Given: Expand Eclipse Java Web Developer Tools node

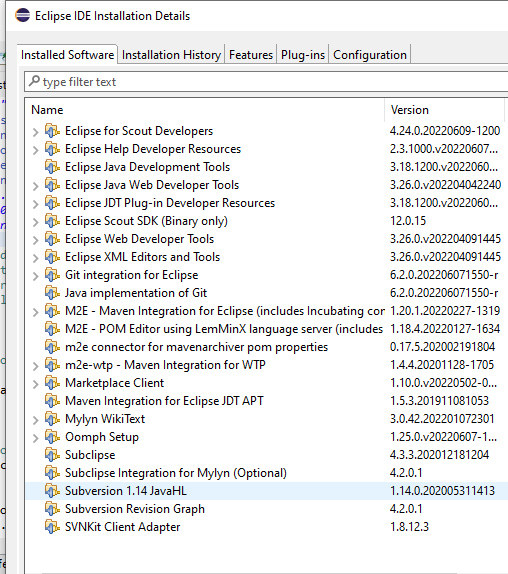Looking at the screenshot, I should (36, 186).
